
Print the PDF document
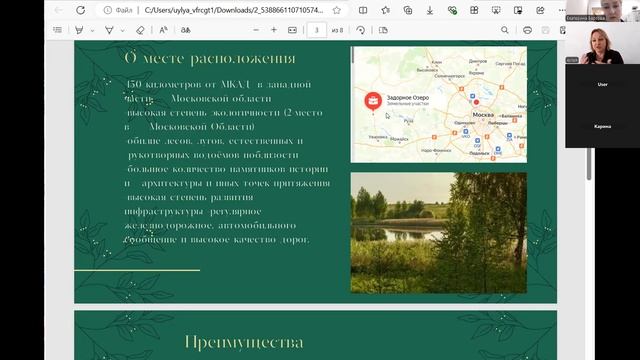527,30
